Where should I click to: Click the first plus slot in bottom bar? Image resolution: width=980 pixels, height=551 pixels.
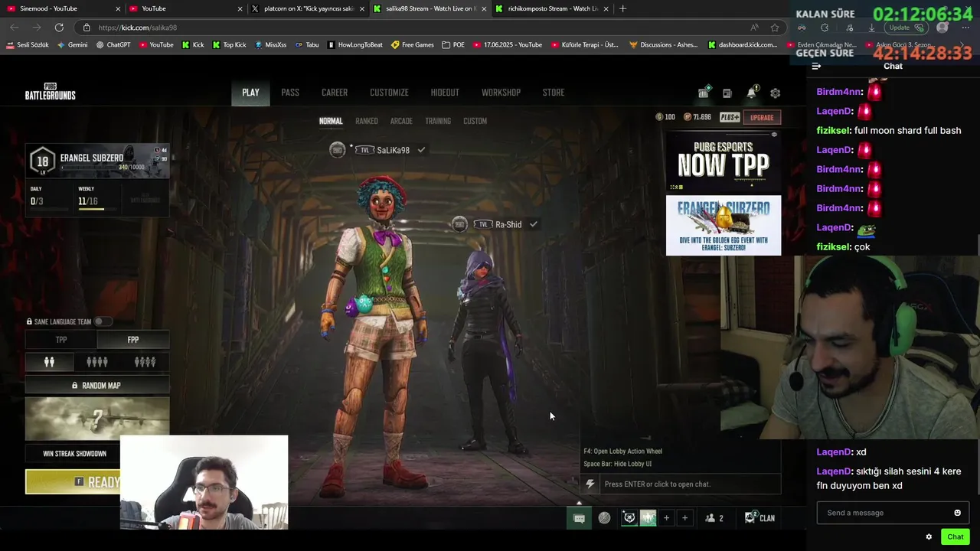(x=666, y=518)
